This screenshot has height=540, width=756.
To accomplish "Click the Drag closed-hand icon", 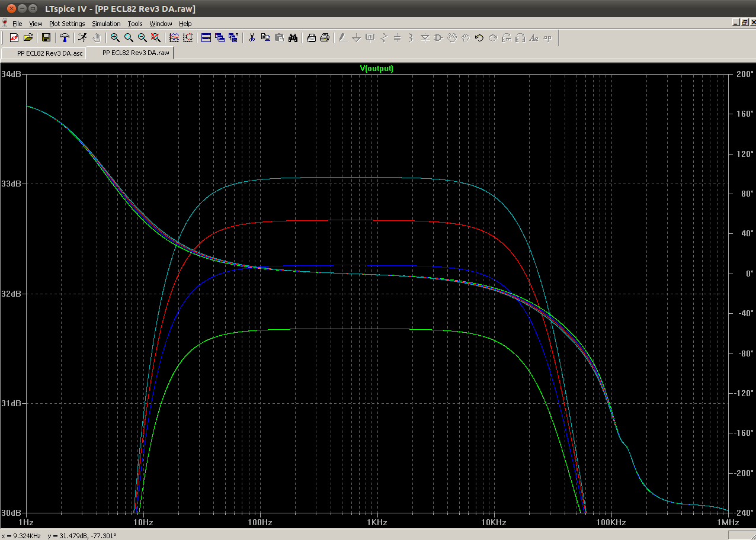I will click(x=466, y=38).
